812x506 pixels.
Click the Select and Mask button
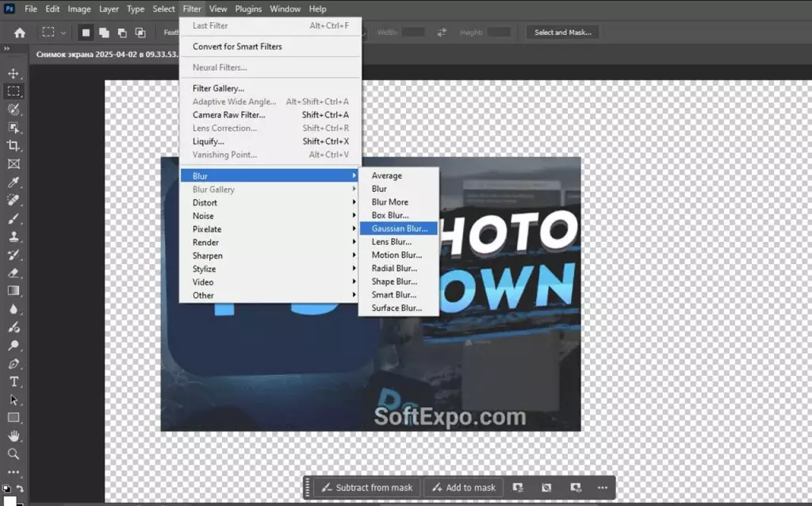click(562, 33)
